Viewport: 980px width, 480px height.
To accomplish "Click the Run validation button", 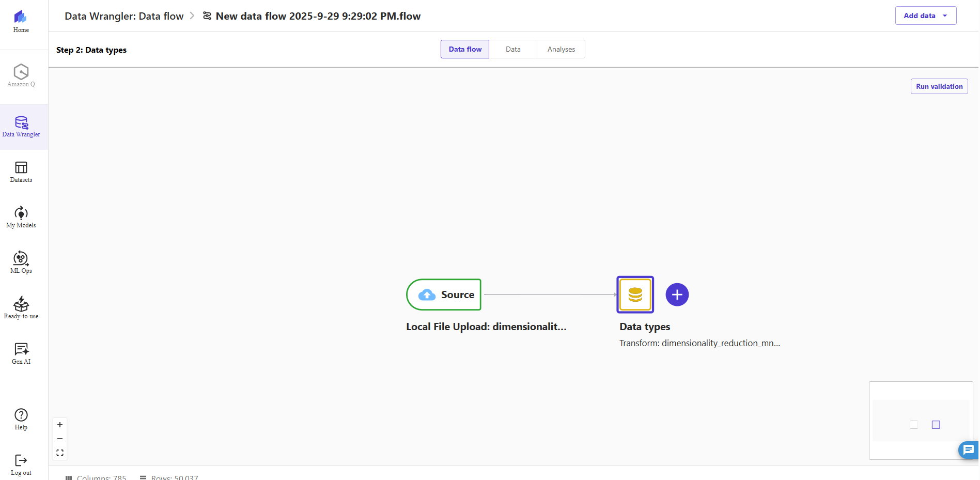I will click(x=939, y=86).
